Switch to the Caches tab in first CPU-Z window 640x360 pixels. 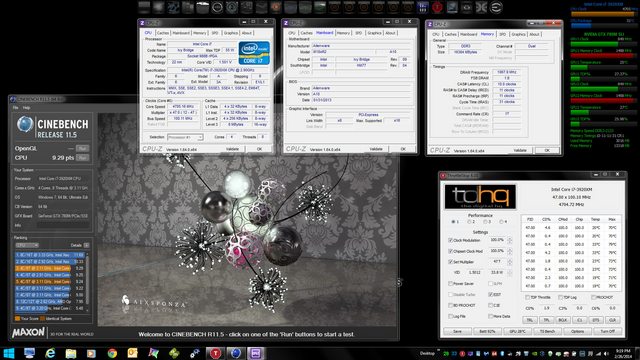tap(162, 33)
